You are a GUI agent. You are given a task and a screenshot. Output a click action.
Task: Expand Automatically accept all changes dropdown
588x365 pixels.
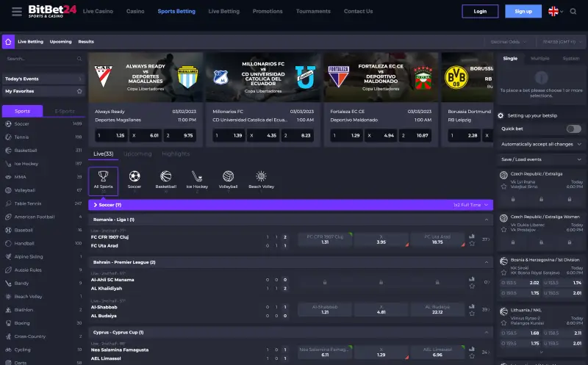tap(541, 144)
